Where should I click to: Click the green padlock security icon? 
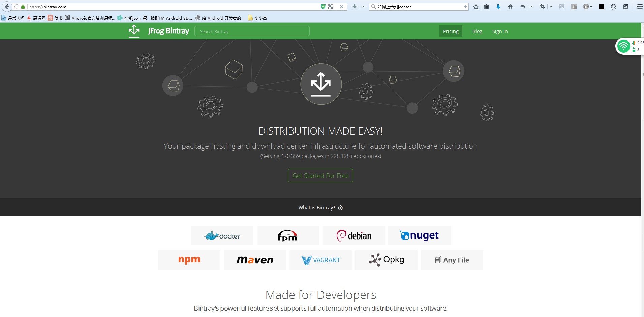[23, 7]
